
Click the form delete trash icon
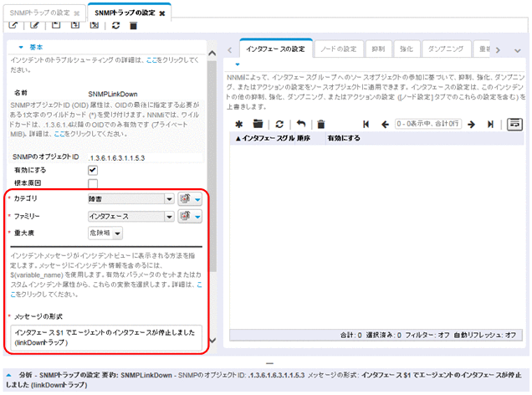tap(133, 25)
